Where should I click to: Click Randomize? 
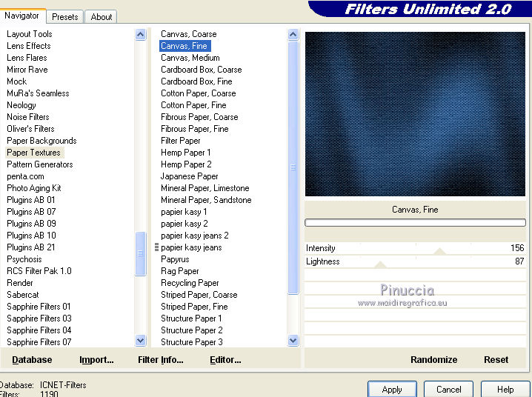tap(433, 360)
